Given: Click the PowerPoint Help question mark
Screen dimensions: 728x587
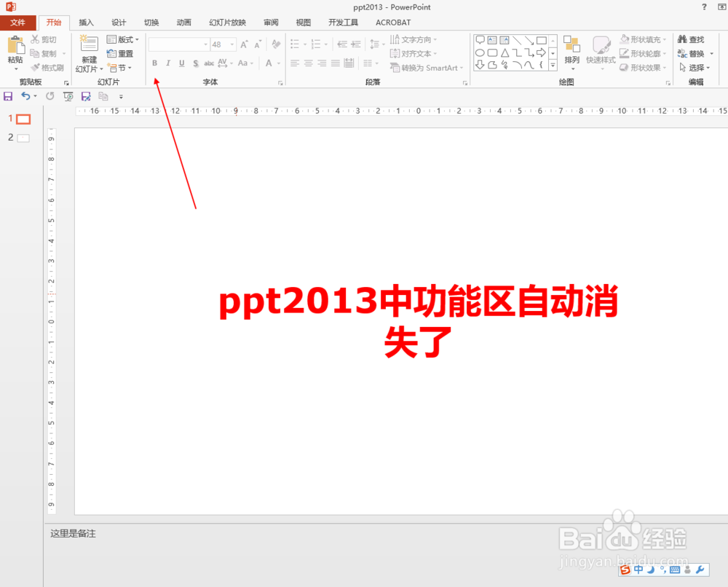Looking at the screenshot, I should coord(704,7).
